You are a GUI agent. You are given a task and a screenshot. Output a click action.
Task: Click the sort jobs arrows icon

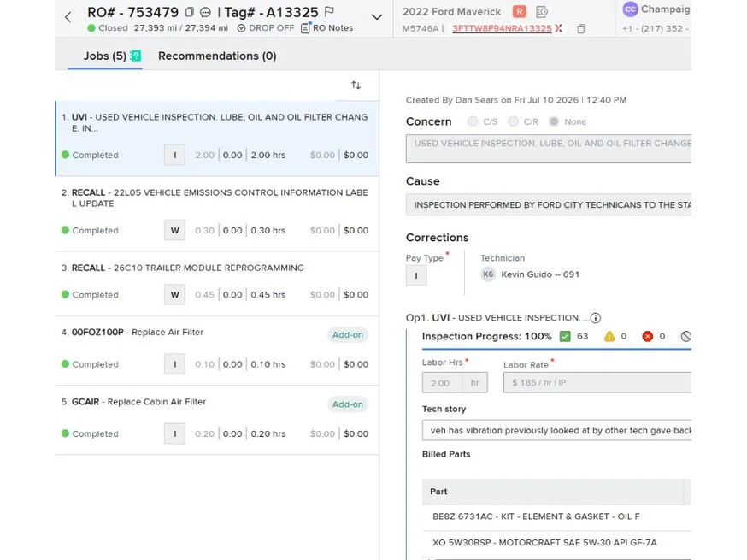click(x=356, y=85)
